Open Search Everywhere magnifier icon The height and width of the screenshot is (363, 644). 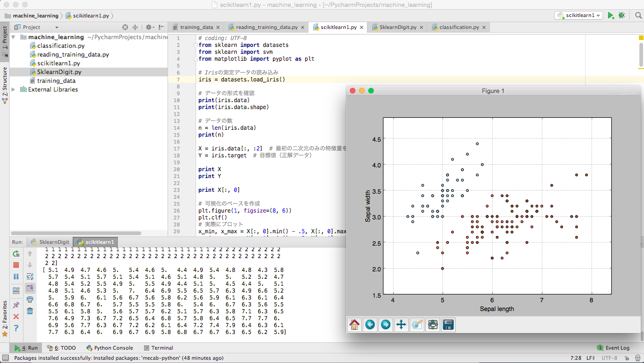click(x=638, y=15)
